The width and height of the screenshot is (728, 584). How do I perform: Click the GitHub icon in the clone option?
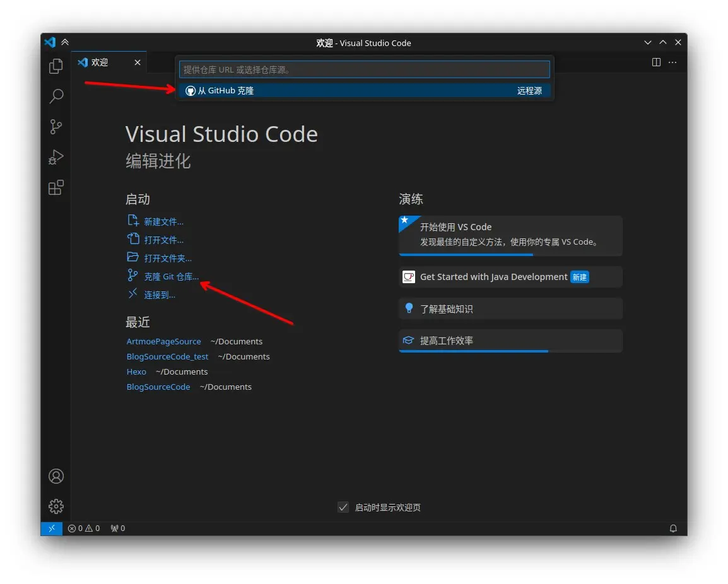click(x=191, y=91)
